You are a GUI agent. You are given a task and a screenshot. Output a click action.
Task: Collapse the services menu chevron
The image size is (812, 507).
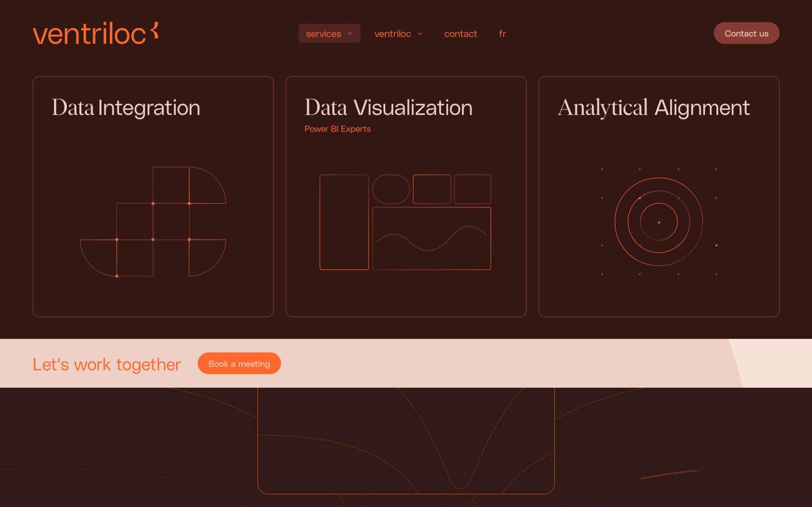pyautogui.click(x=351, y=33)
